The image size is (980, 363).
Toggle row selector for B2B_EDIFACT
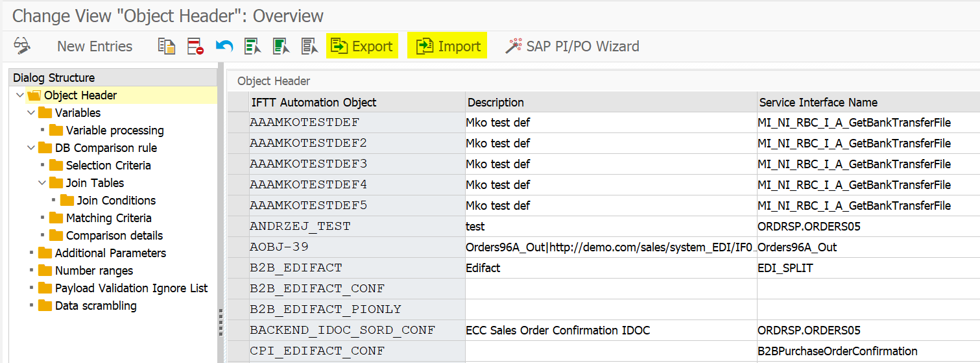(238, 268)
